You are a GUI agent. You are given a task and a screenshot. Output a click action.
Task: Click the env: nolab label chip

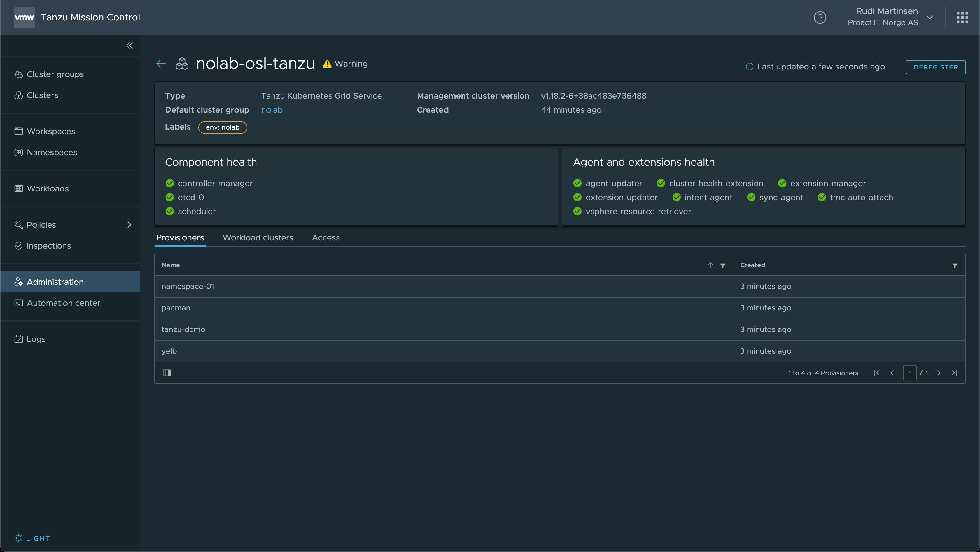[x=223, y=127]
